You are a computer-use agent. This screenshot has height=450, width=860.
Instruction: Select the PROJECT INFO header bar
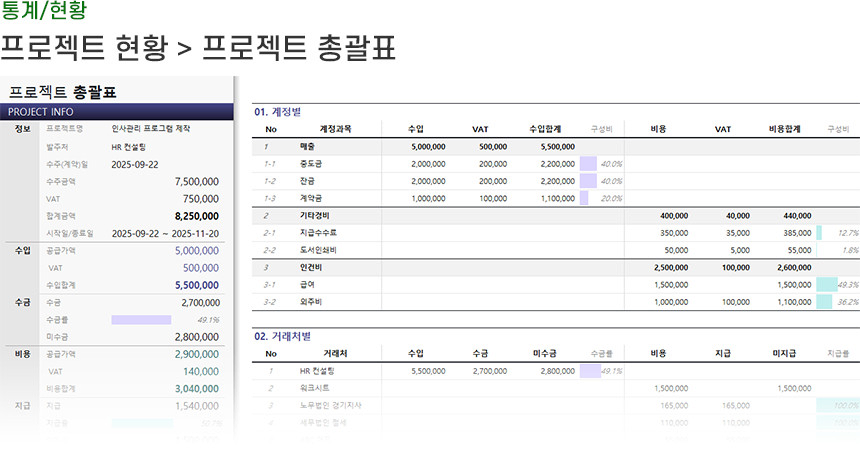[x=118, y=112]
